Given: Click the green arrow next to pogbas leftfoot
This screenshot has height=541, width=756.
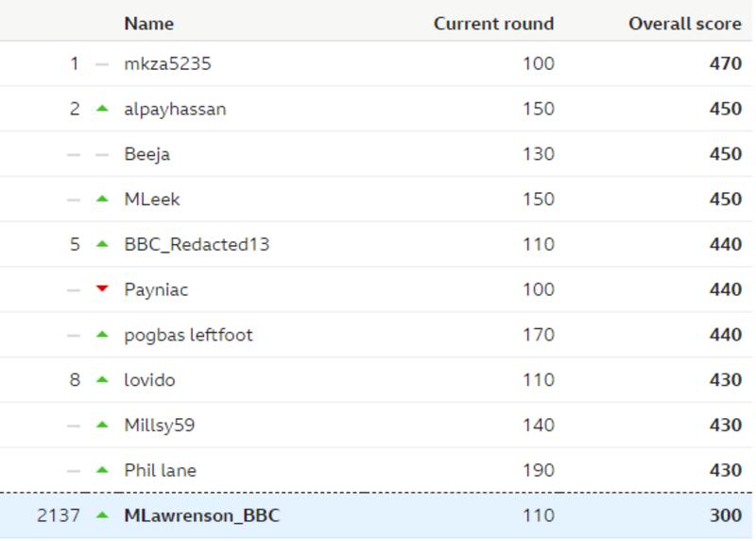Looking at the screenshot, I should [x=102, y=335].
